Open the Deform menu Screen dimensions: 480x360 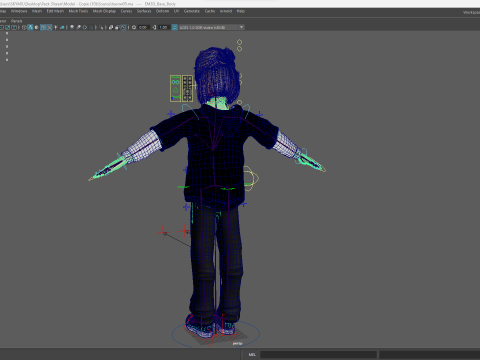point(162,11)
